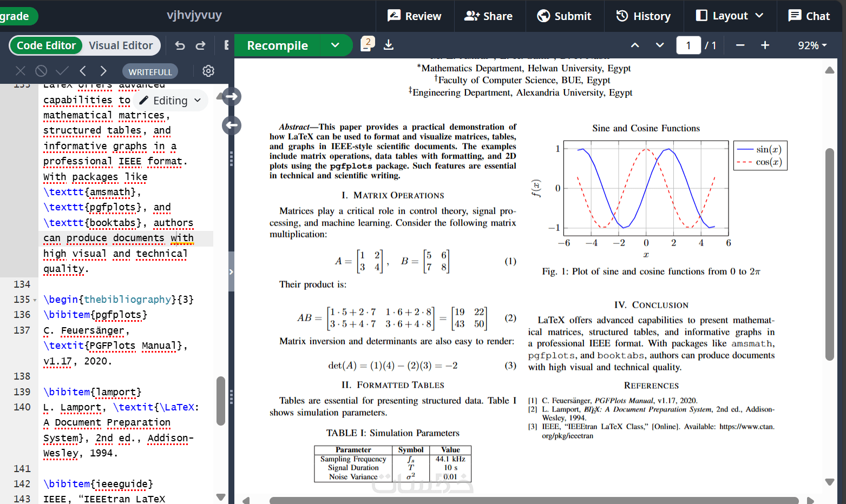Fold the thebibliography block at line 135
The image size is (846, 504).
click(35, 300)
